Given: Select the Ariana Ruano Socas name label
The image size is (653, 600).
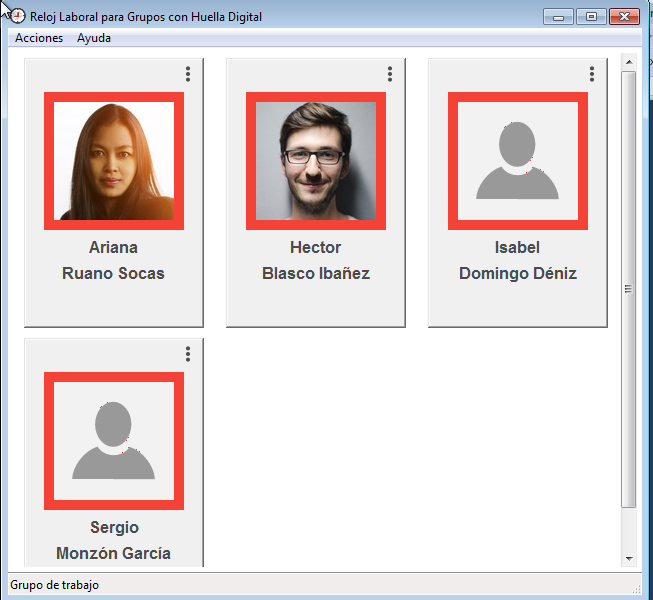Looking at the screenshot, I should (113, 260).
